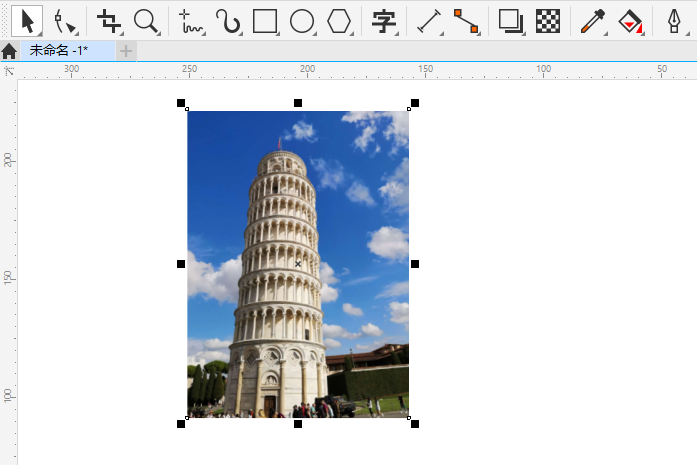Image resolution: width=697 pixels, height=465 pixels.
Task: Choose the Connector tool
Action: (x=466, y=20)
